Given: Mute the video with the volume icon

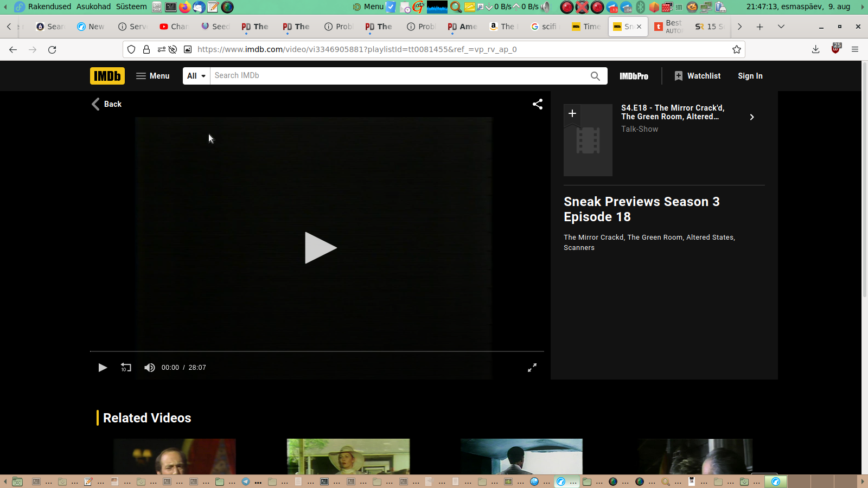Looking at the screenshot, I should (x=149, y=368).
